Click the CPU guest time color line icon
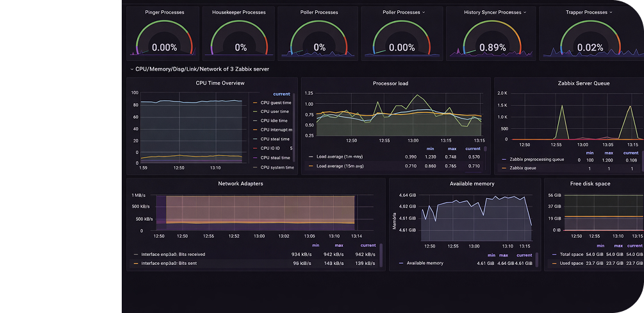The image size is (644, 313). (x=256, y=103)
